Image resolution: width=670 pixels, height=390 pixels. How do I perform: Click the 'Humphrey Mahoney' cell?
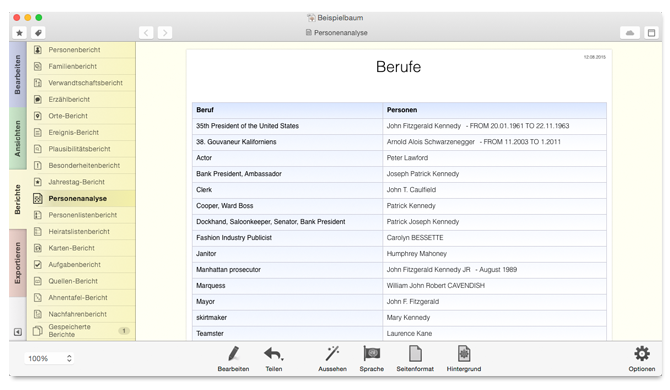click(494, 254)
